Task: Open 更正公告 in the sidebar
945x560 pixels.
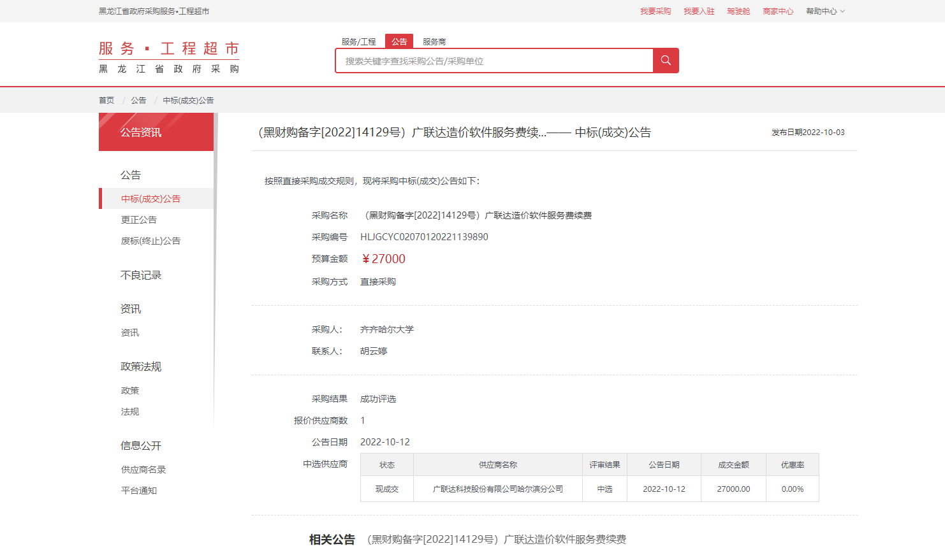Action: tap(139, 220)
